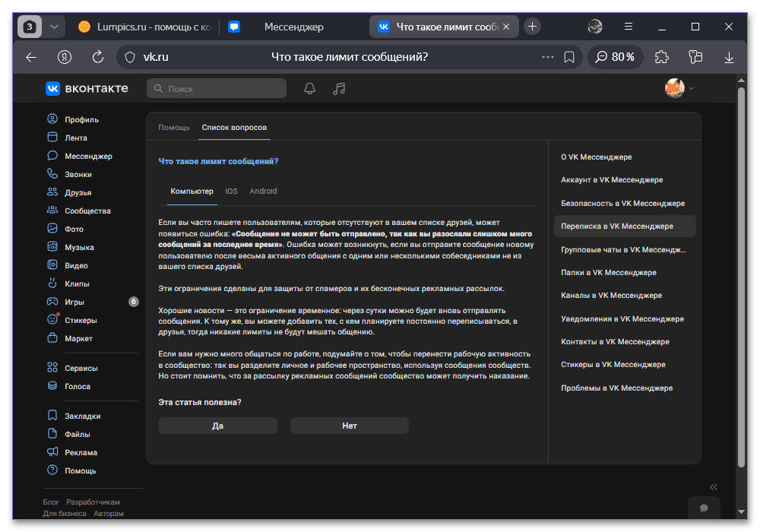Switch to iOS platform tab

[231, 192]
